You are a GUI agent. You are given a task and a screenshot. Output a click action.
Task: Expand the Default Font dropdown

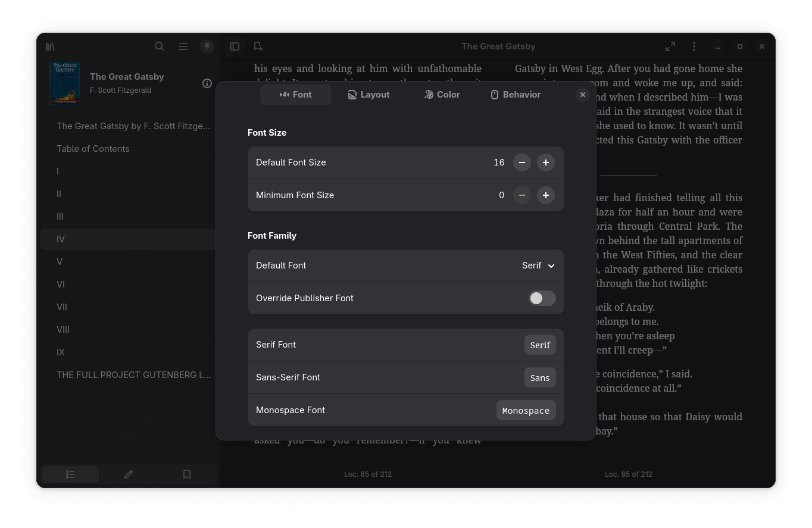coord(538,265)
